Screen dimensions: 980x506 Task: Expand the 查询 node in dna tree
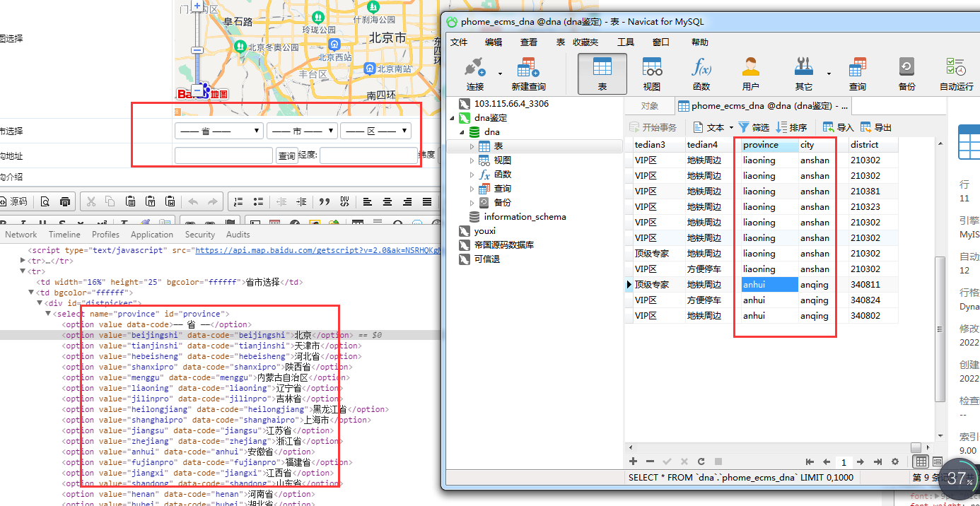point(472,189)
